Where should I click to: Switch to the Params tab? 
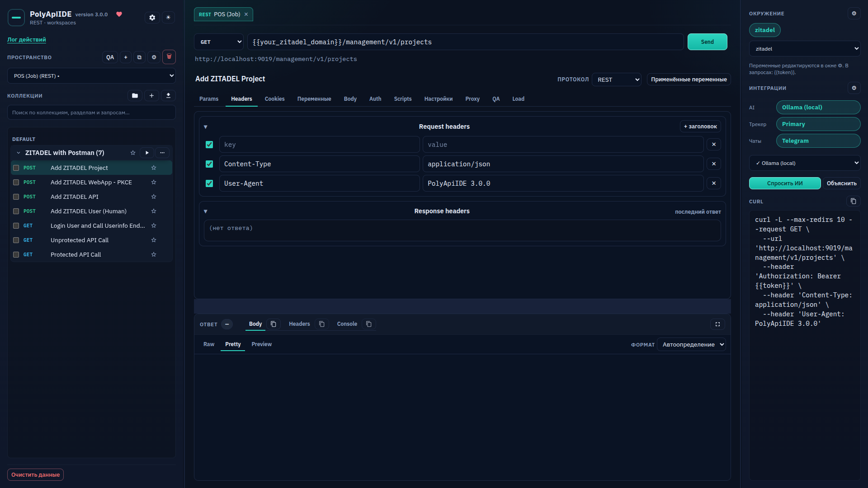coord(209,99)
